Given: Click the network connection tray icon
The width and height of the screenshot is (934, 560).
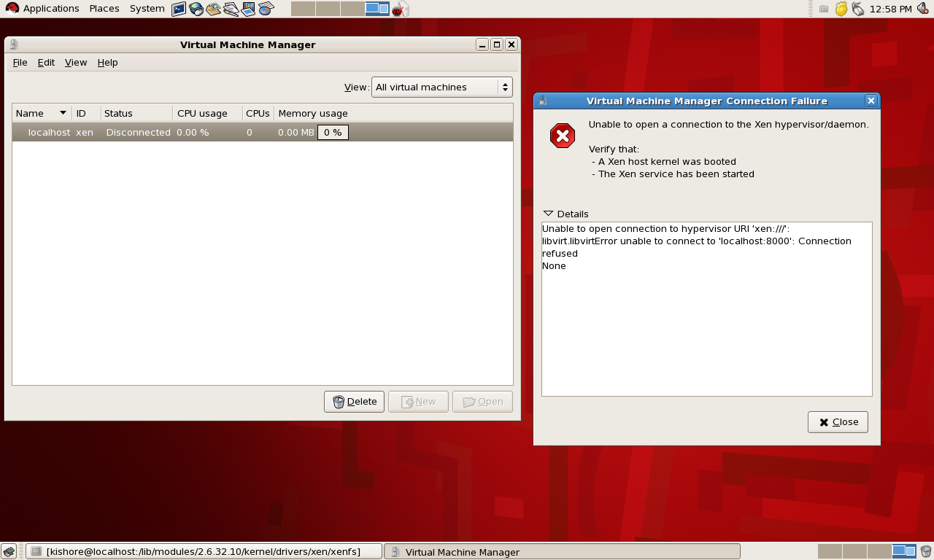Looking at the screenshot, I should 858,9.
